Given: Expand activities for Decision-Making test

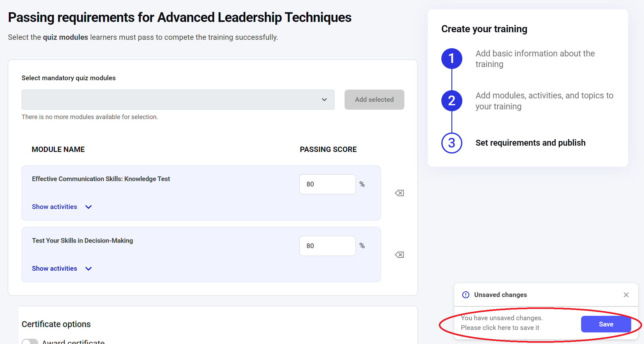Looking at the screenshot, I should pyautogui.click(x=55, y=268).
